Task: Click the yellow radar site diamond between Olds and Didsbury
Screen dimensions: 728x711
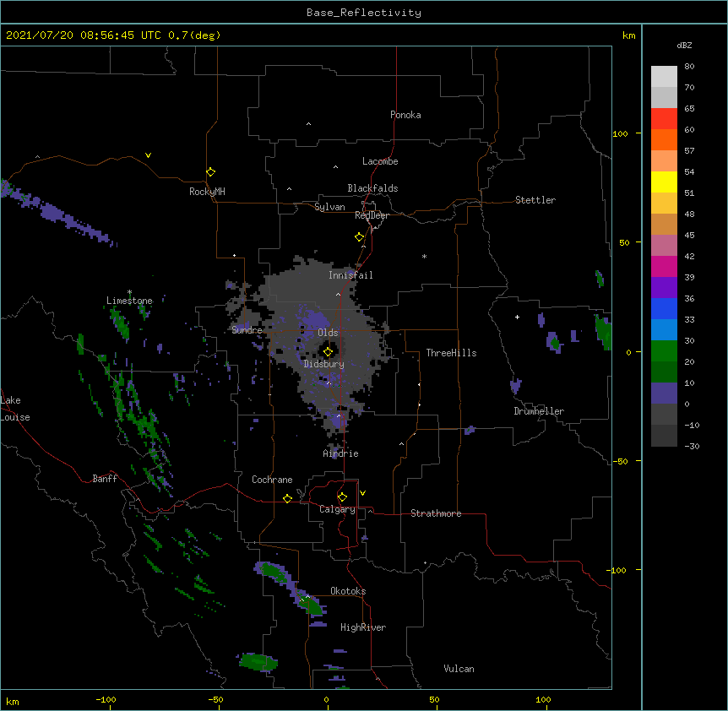Action: tap(328, 352)
